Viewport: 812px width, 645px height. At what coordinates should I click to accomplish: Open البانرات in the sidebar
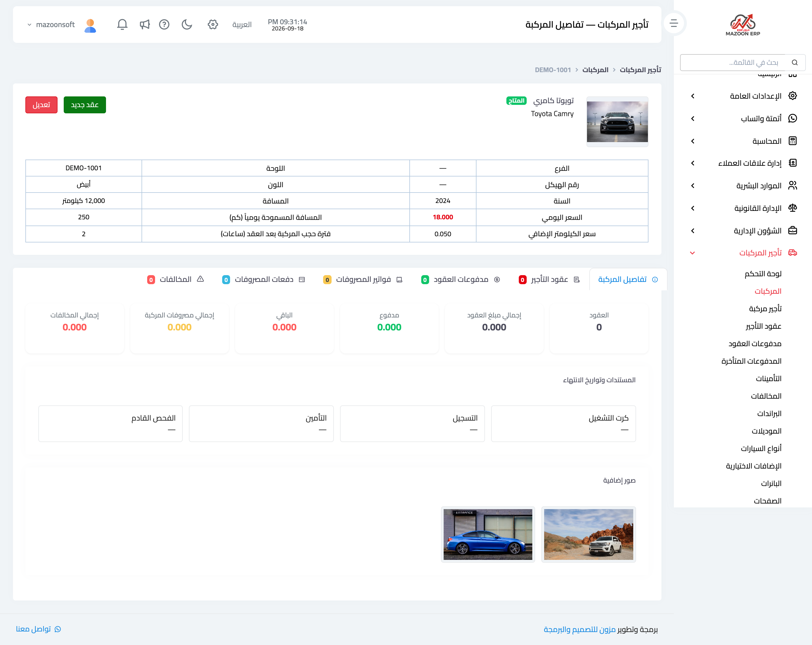tap(771, 483)
